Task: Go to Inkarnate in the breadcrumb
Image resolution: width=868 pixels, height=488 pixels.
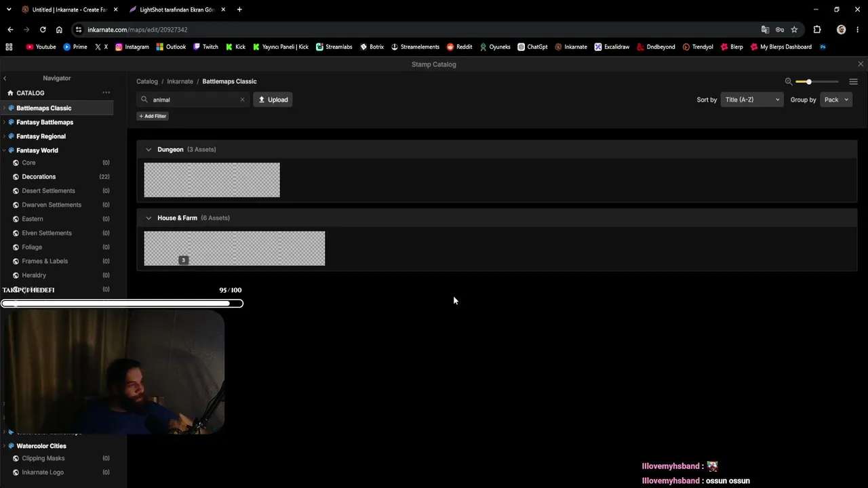Action: [180, 81]
